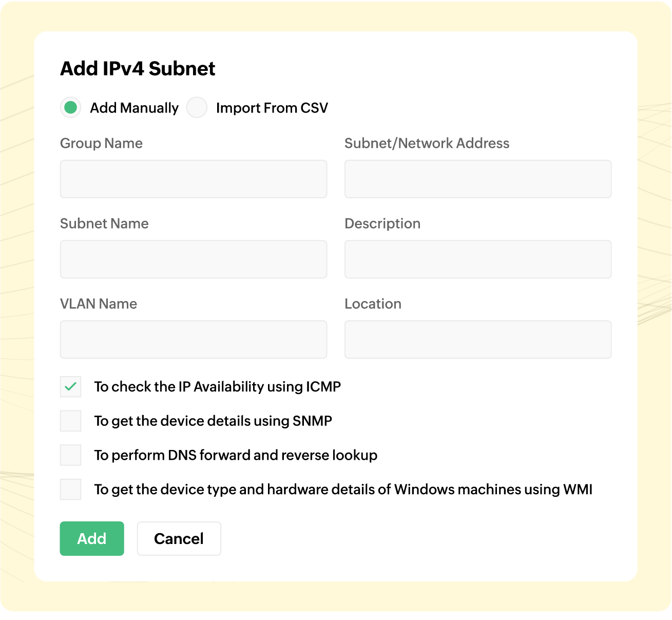Click the Cancel button
Viewport: 672px width, 620px height.
point(179,538)
